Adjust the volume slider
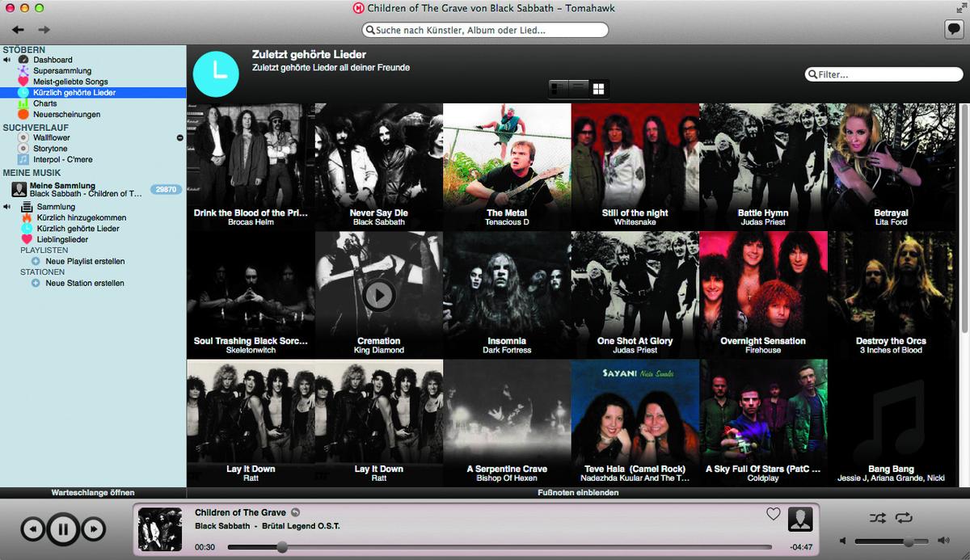The width and height of the screenshot is (970, 560). [x=893, y=541]
